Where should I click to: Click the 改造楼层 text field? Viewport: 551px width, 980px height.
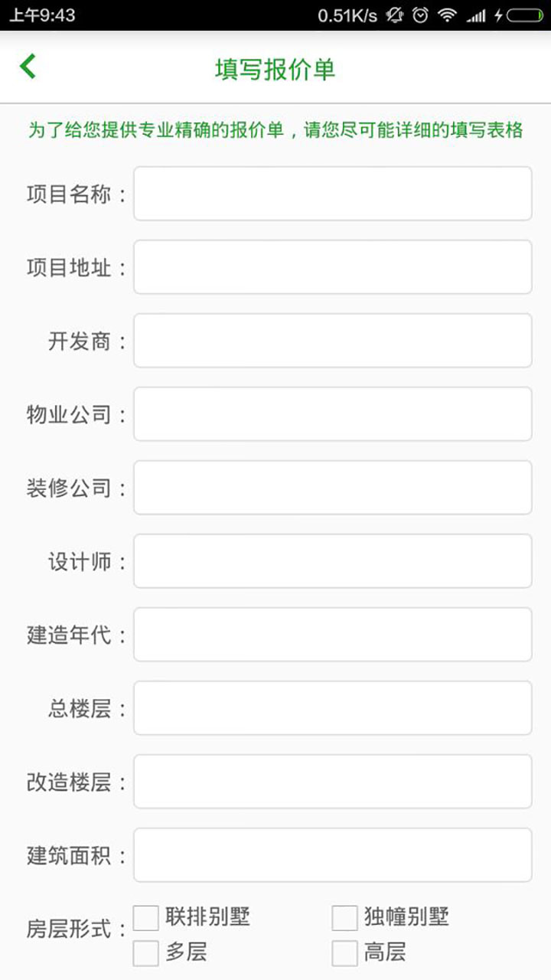pos(332,782)
